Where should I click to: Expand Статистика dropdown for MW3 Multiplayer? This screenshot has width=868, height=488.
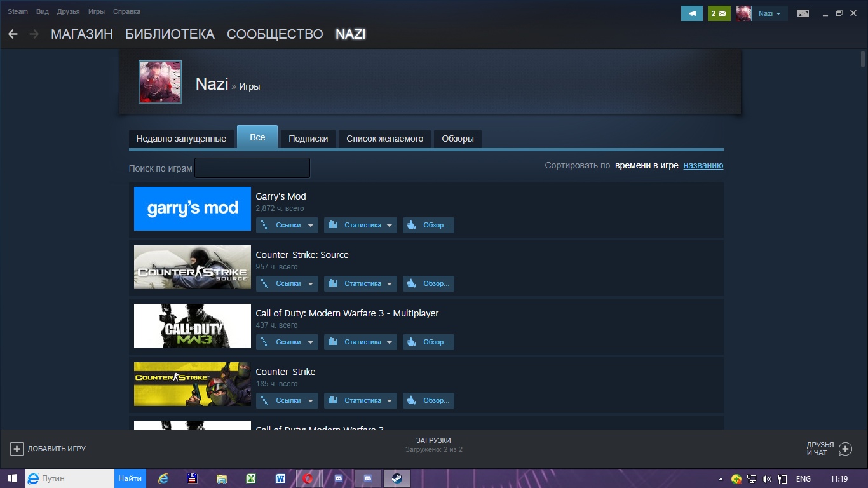[360, 342]
